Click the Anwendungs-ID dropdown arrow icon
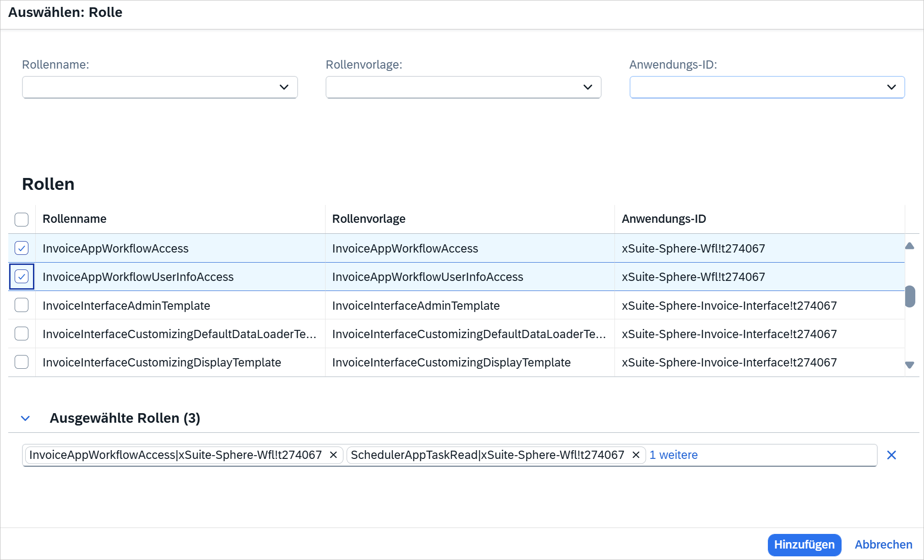 coord(891,87)
